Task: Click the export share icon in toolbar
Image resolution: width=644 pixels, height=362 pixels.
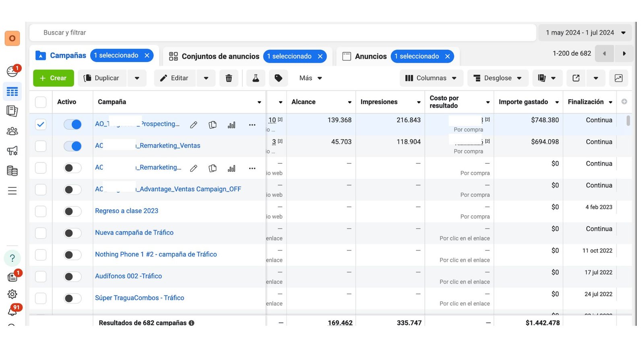Action: coord(576,78)
